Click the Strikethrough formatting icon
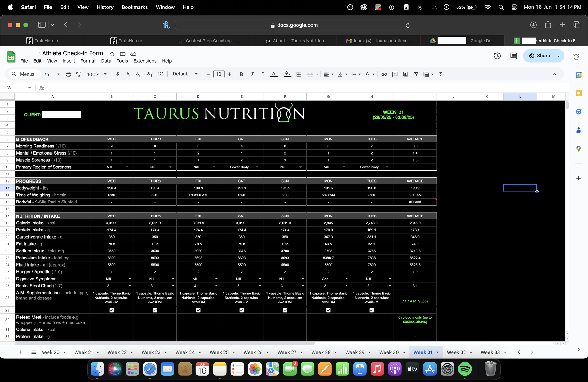This screenshot has height=382, width=588. coord(263,74)
